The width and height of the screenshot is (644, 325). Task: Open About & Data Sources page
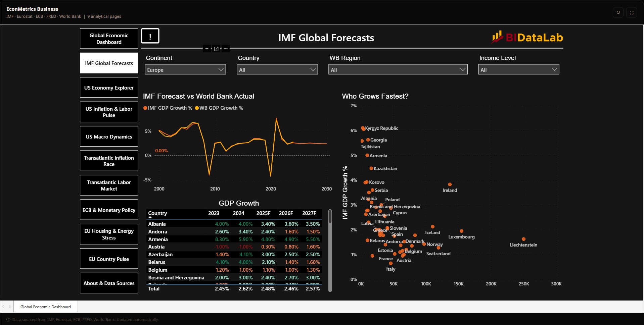pyautogui.click(x=109, y=283)
